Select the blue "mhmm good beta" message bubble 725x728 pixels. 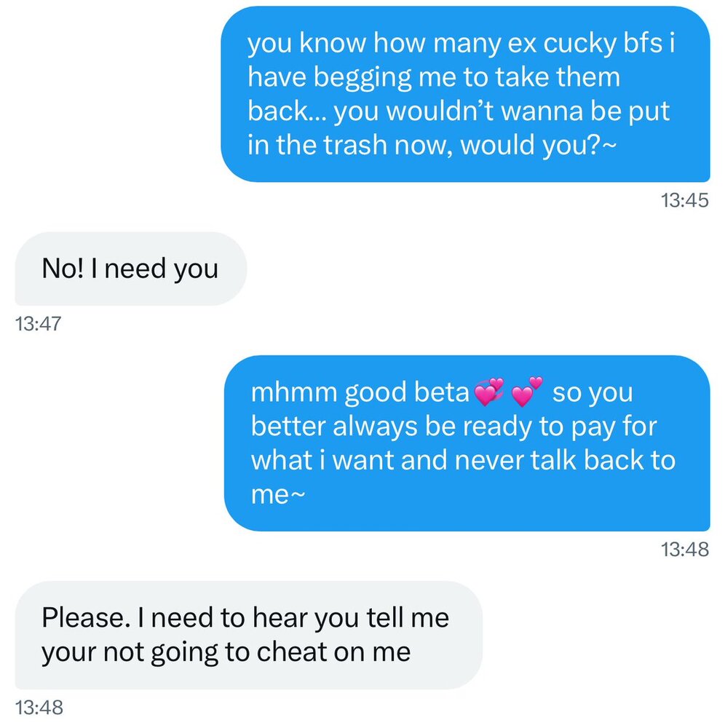[467, 443]
